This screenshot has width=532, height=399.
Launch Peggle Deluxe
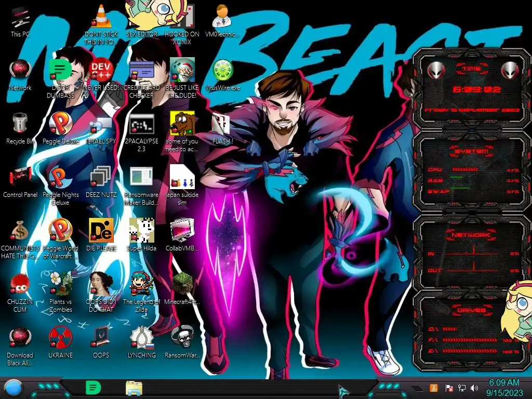click(x=60, y=129)
